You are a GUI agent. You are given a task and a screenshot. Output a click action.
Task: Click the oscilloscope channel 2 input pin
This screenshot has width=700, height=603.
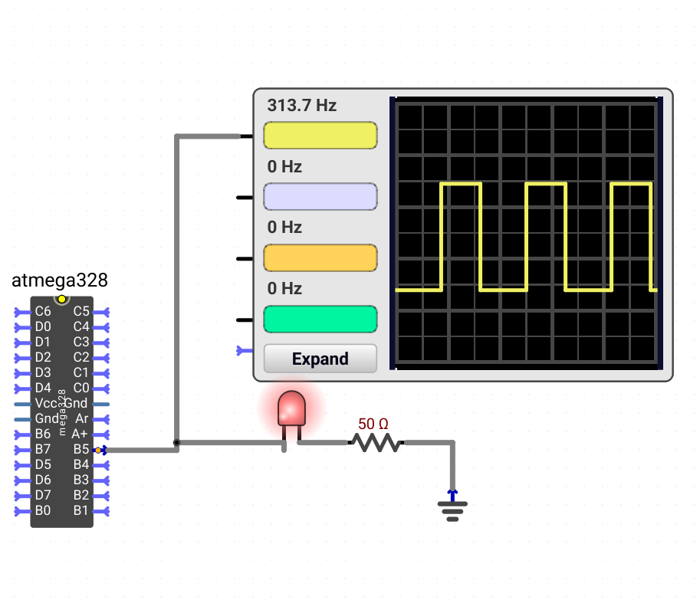(x=245, y=198)
